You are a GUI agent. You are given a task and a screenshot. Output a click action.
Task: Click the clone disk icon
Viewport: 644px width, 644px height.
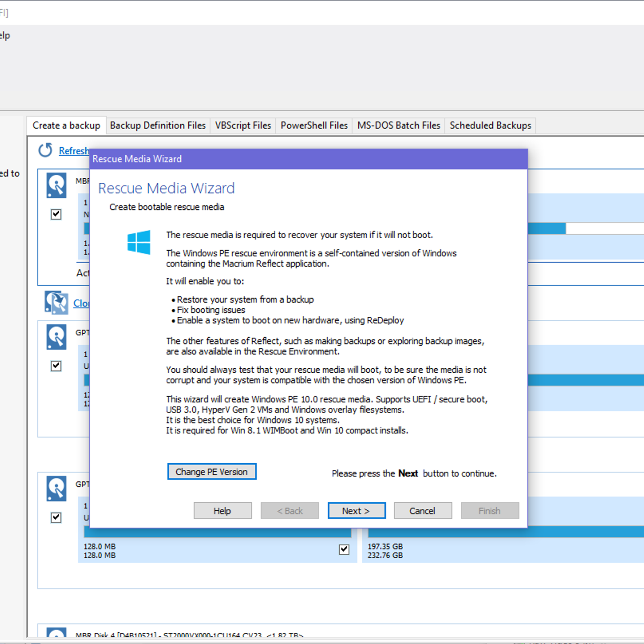(x=56, y=303)
